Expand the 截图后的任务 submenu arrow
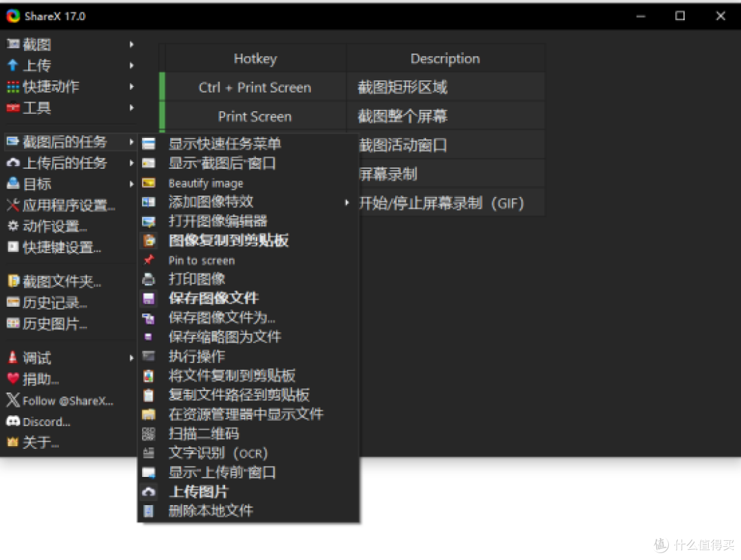741x560 pixels. coord(132,142)
